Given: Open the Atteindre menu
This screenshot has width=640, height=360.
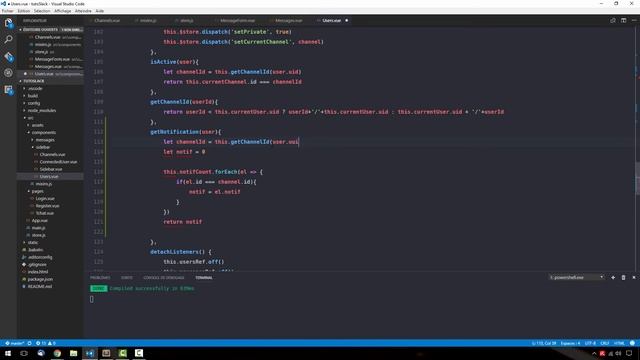Looking at the screenshot, I should (x=83, y=11).
